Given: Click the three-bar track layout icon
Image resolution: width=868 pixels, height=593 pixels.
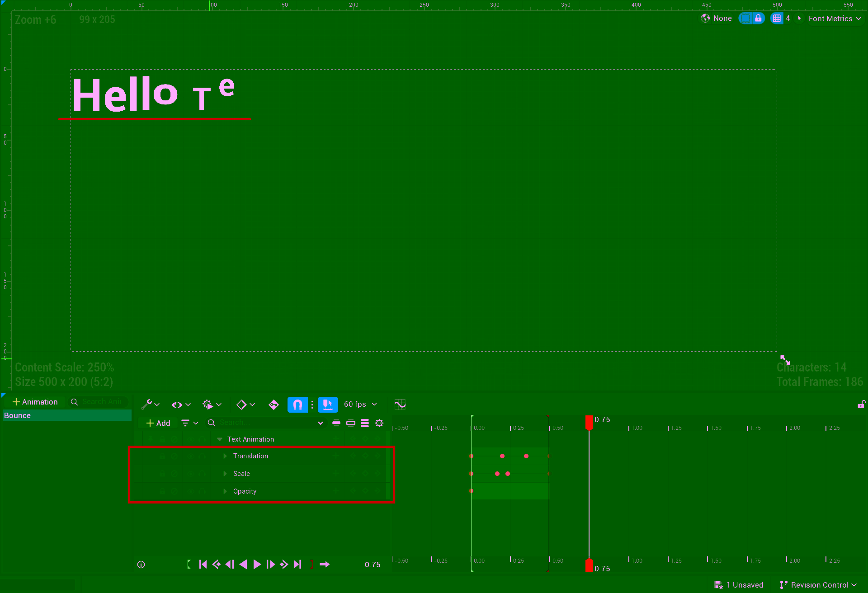Looking at the screenshot, I should tap(365, 423).
